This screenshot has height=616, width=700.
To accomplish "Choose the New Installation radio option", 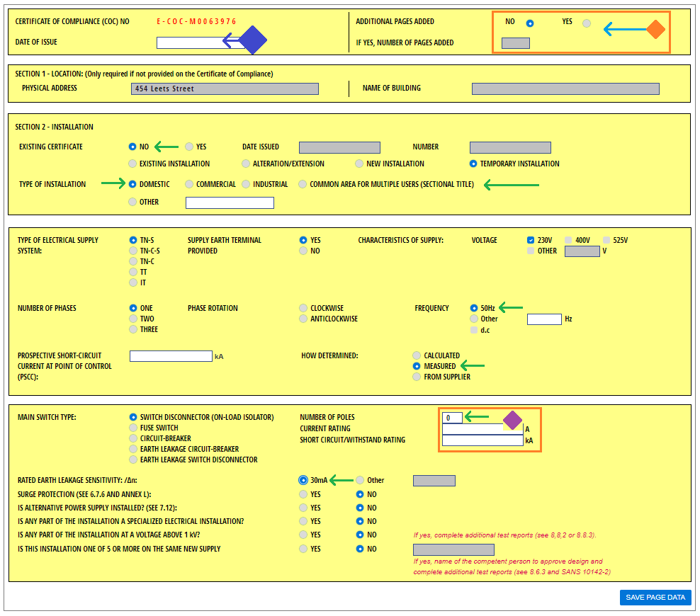I will pyautogui.click(x=360, y=164).
